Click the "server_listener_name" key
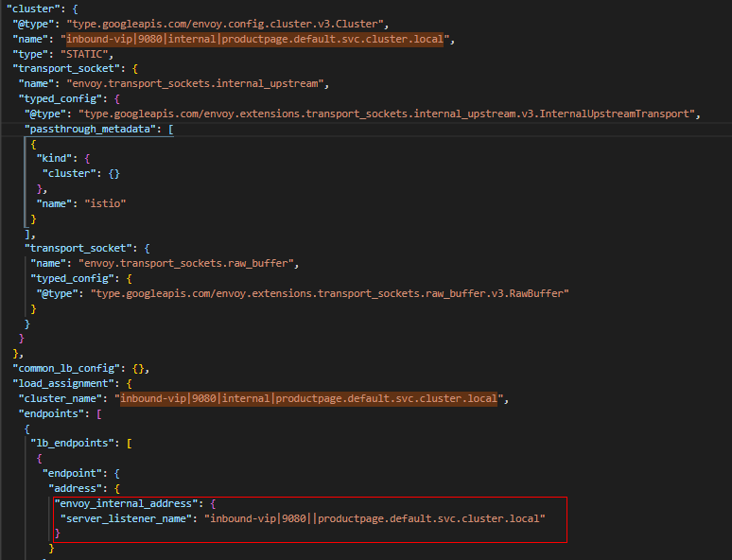 (126, 518)
